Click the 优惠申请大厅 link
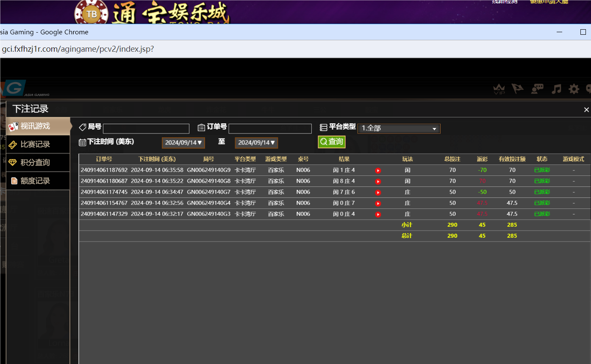591x364 pixels. [549, 2]
